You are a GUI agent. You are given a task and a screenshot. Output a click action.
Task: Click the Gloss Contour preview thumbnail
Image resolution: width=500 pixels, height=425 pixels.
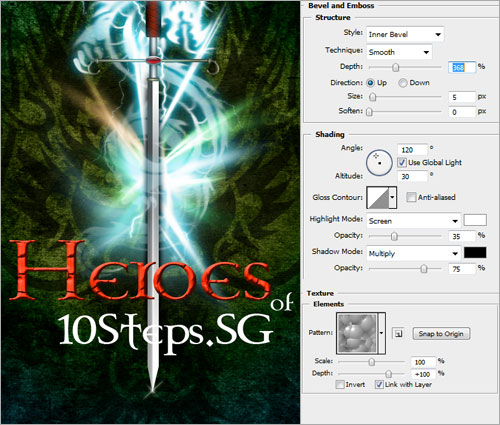[x=378, y=197]
